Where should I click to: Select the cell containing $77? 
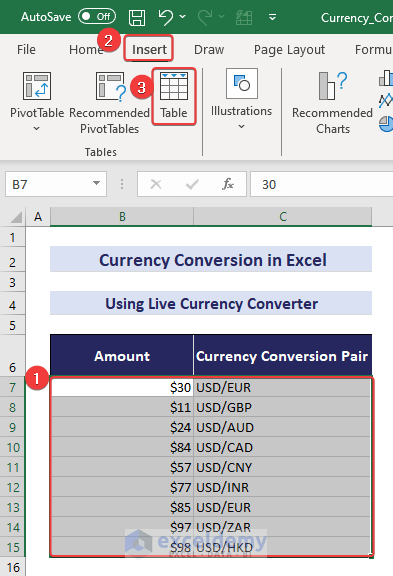[122, 487]
